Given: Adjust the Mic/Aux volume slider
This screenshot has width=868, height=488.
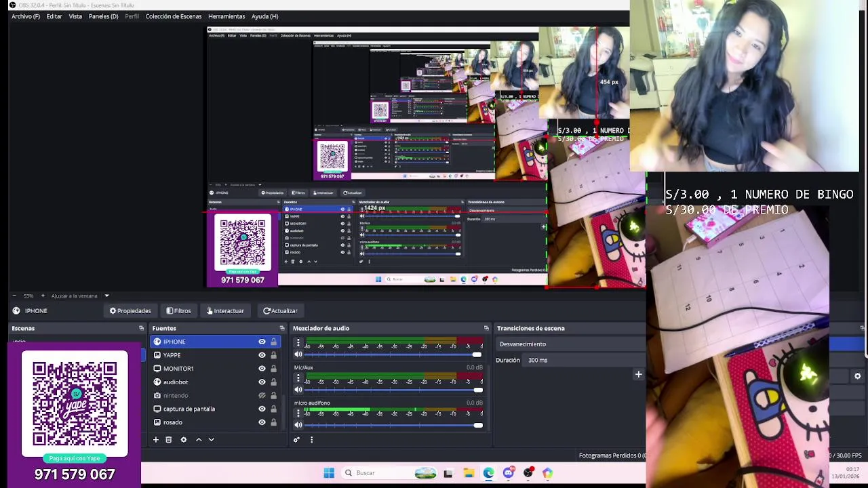Looking at the screenshot, I should (x=393, y=390).
